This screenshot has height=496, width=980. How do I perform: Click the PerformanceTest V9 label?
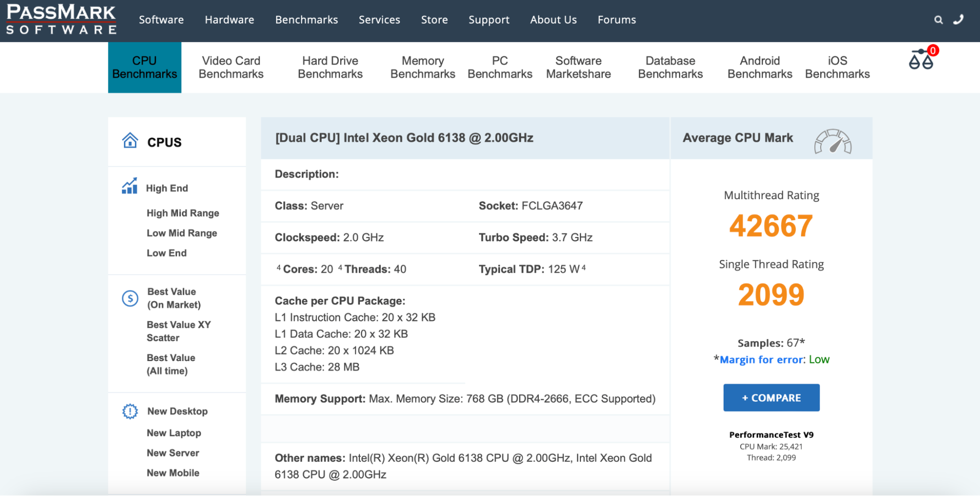pyautogui.click(x=771, y=435)
